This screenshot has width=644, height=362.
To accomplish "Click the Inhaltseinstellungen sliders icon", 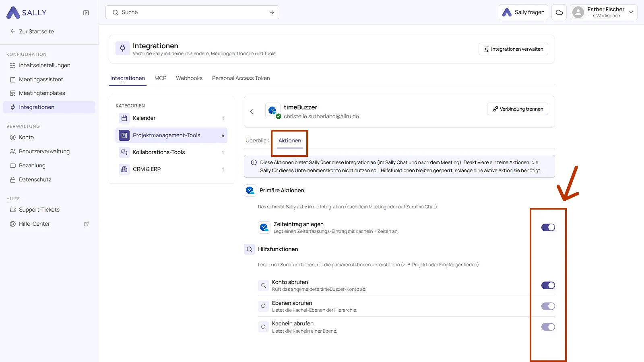I will [13, 66].
